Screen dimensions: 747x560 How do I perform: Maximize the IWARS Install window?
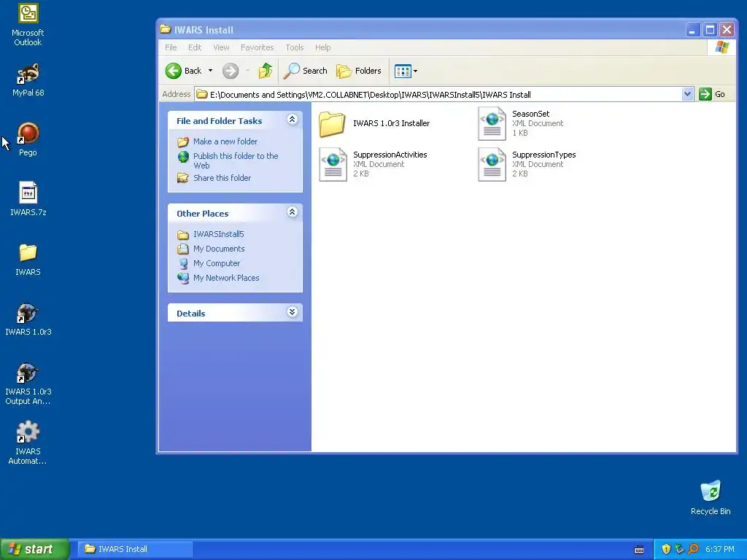(x=710, y=30)
